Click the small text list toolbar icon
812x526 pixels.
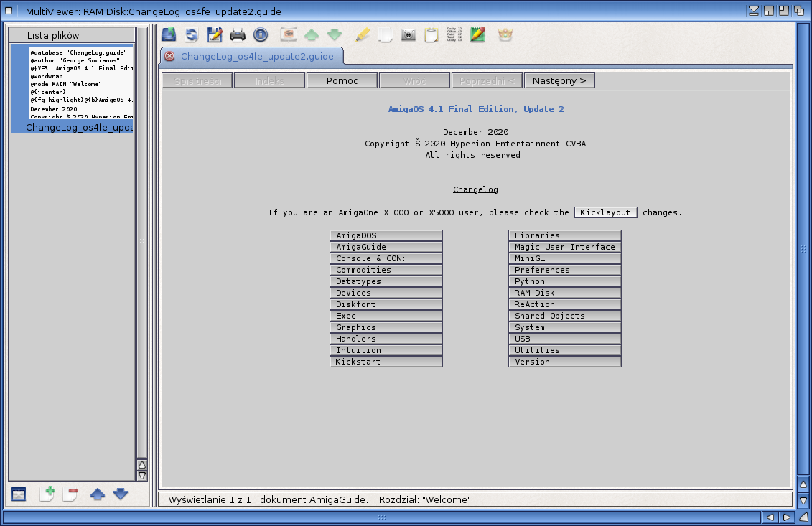[x=454, y=34]
